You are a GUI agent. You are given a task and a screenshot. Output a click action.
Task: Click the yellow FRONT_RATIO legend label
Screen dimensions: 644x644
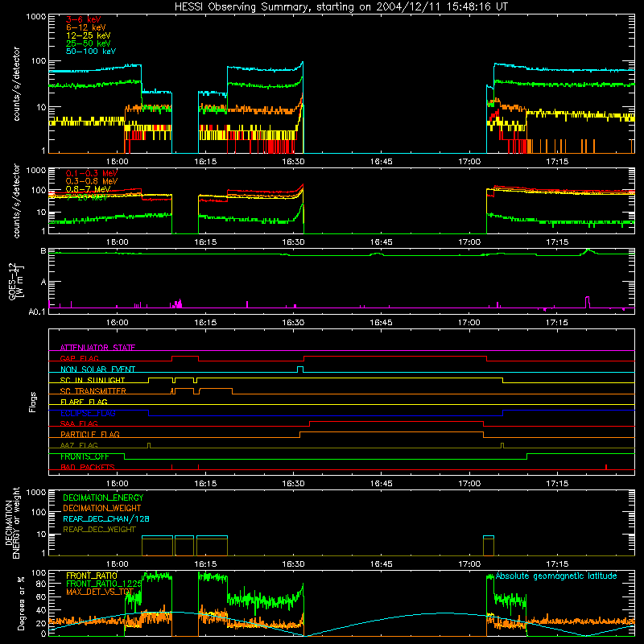pos(92,576)
